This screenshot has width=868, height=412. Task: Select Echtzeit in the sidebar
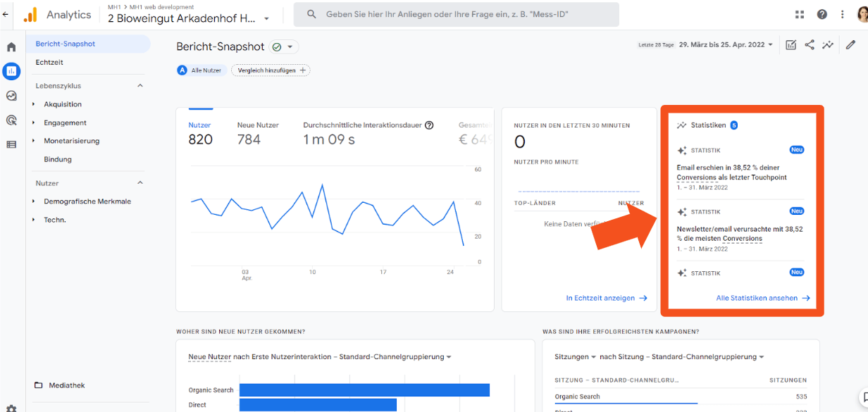click(49, 62)
